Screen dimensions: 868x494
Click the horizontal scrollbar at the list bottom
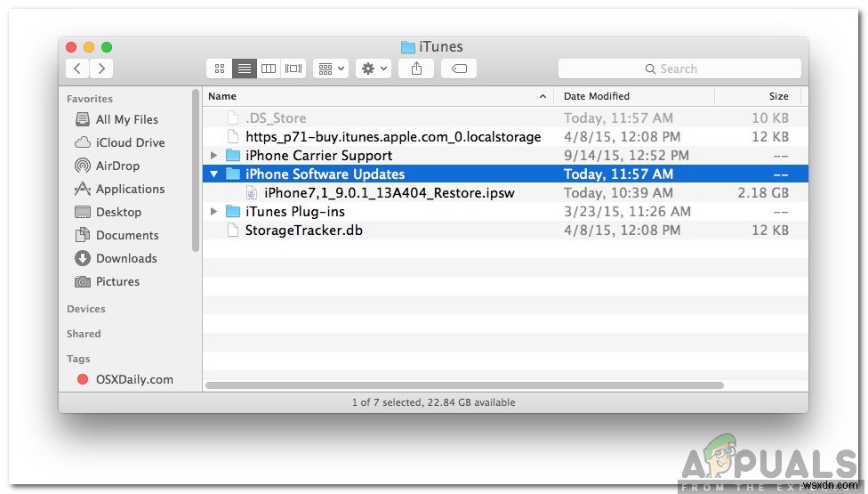click(464, 385)
